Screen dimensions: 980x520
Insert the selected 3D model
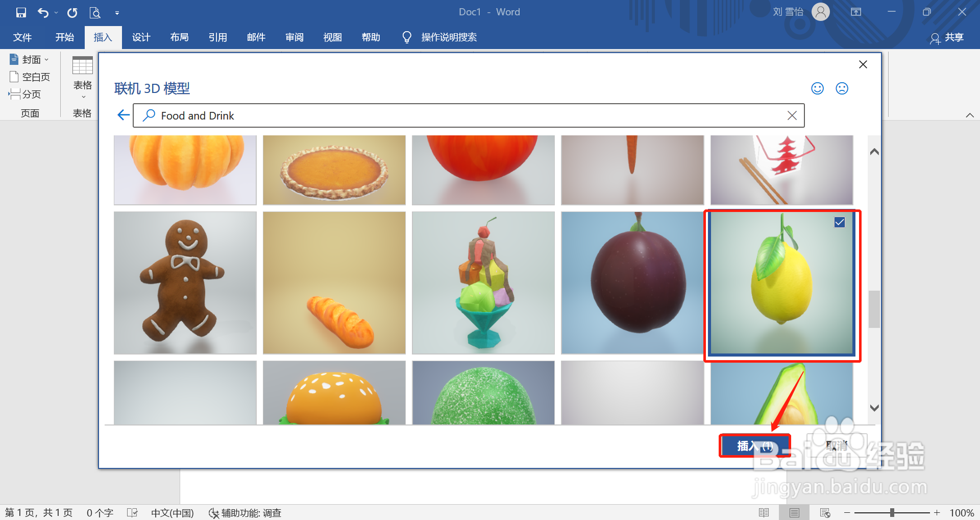tap(754, 445)
